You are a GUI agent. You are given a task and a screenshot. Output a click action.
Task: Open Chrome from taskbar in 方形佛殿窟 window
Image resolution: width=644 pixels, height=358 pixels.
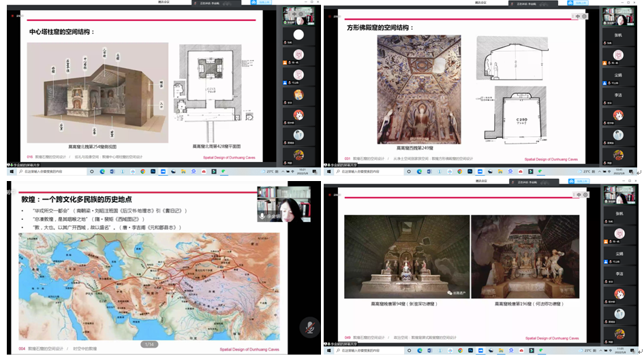[459, 172]
